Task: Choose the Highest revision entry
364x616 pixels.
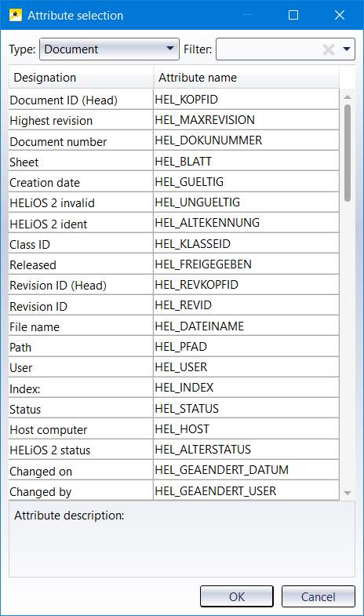Action: [x=173, y=120]
